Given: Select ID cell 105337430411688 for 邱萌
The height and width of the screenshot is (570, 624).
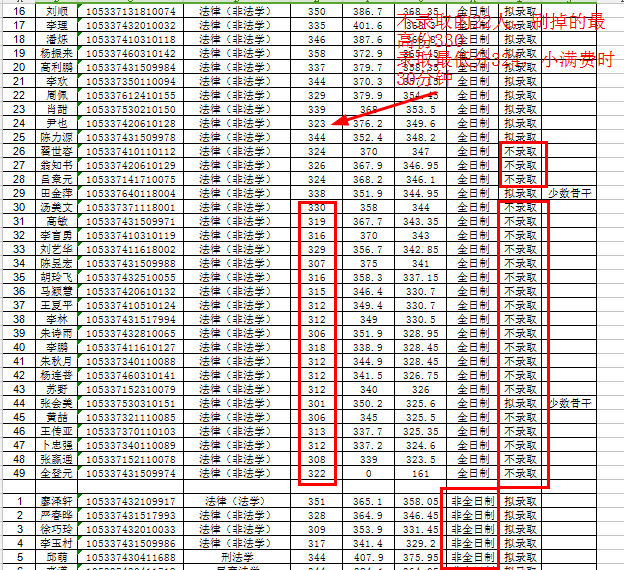Looking at the screenshot, I should click(131, 557).
